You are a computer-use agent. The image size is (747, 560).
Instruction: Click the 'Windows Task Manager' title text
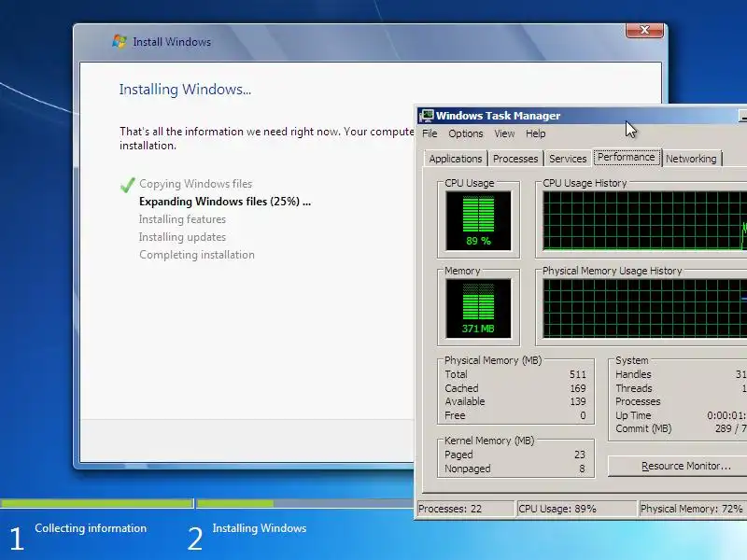click(x=498, y=116)
